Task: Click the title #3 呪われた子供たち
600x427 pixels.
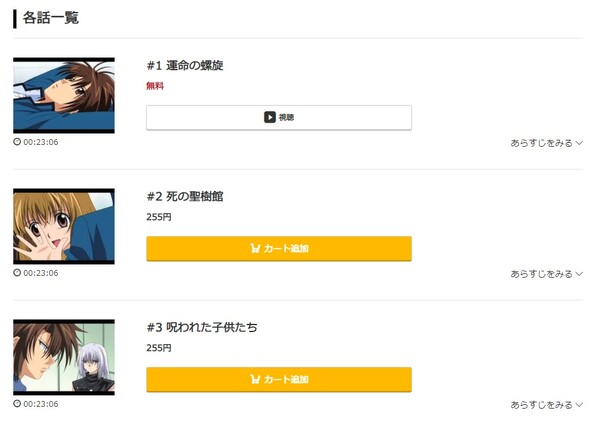Action: click(202, 327)
